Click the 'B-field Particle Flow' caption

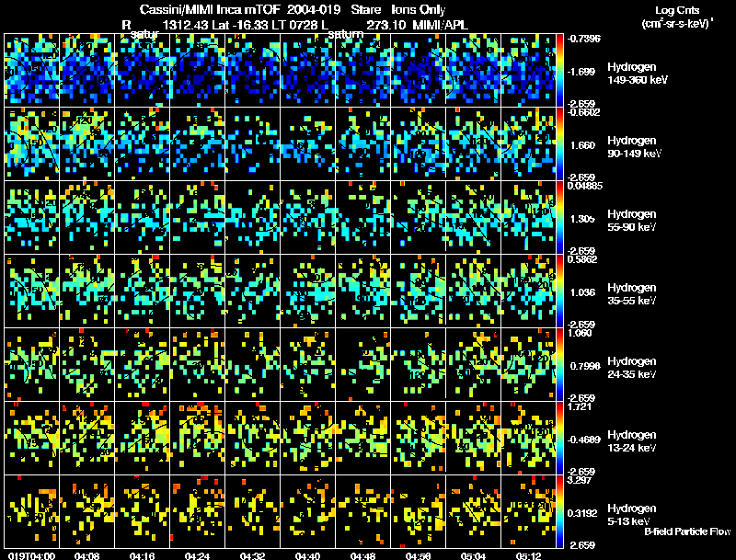687,531
